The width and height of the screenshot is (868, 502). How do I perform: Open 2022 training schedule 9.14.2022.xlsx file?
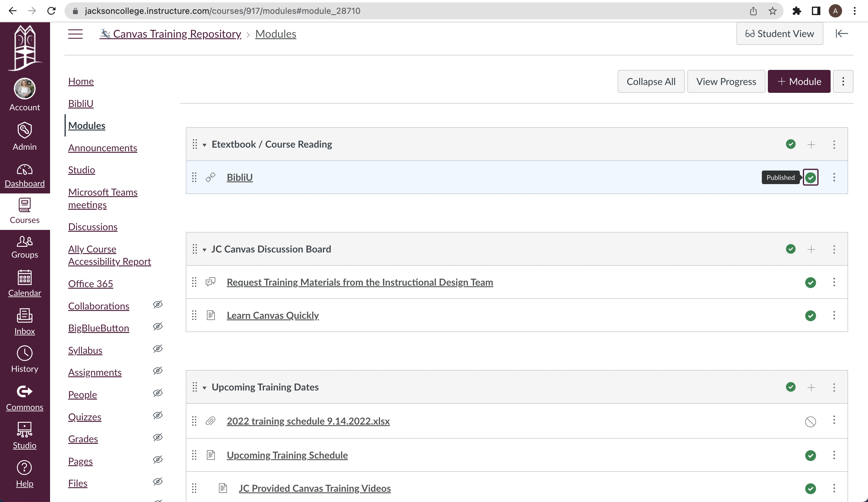[308, 421]
